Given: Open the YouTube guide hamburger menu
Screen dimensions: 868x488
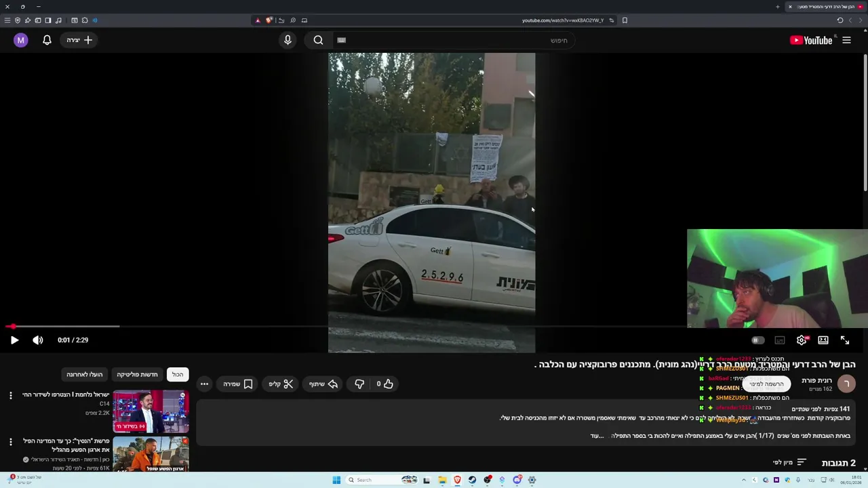Looking at the screenshot, I should click(x=846, y=40).
